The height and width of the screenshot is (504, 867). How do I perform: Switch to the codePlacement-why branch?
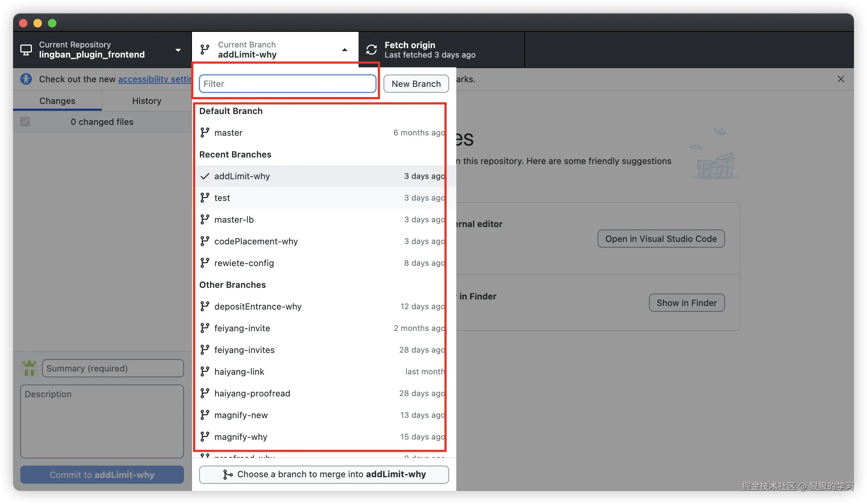pos(256,241)
